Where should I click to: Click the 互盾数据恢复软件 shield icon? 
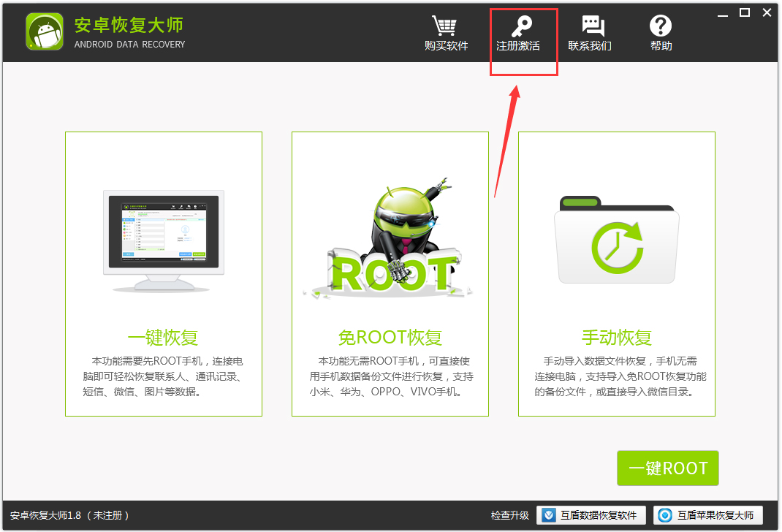click(549, 515)
